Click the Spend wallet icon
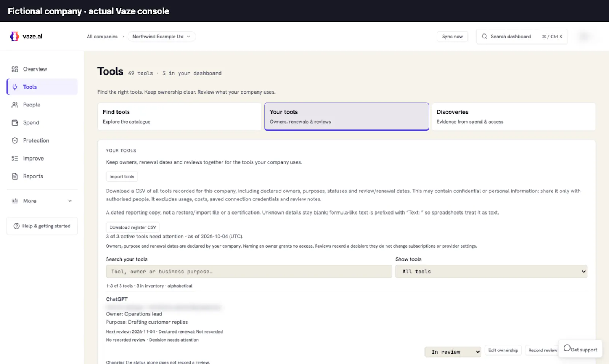The height and width of the screenshot is (364, 609). click(15, 122)
